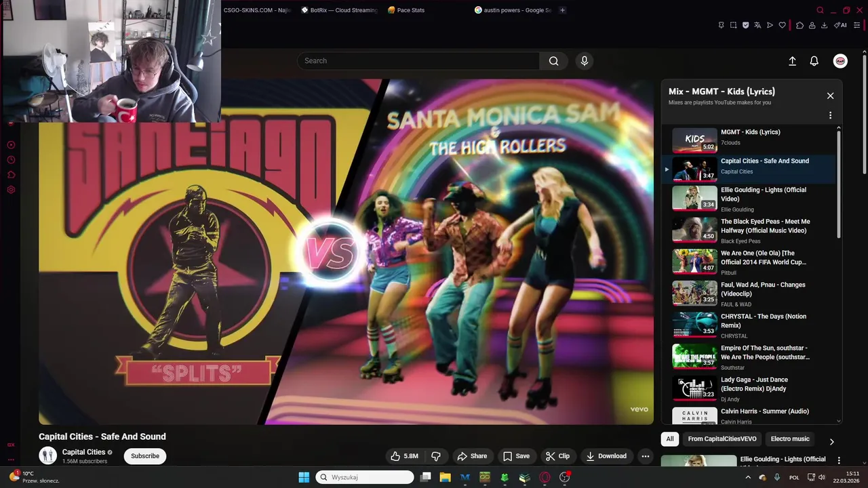Show more filter chips with right arrow
The image size is (868, 488).
(832, 441)
